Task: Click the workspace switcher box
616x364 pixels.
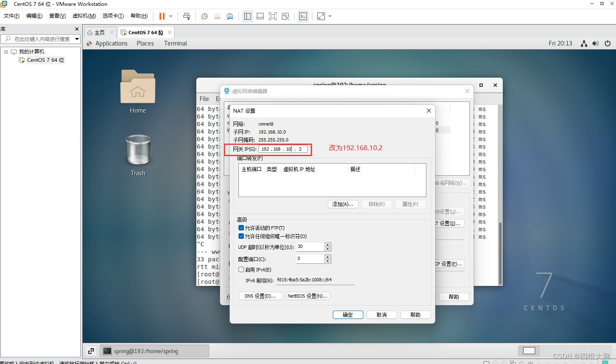Action: point(529,351)
